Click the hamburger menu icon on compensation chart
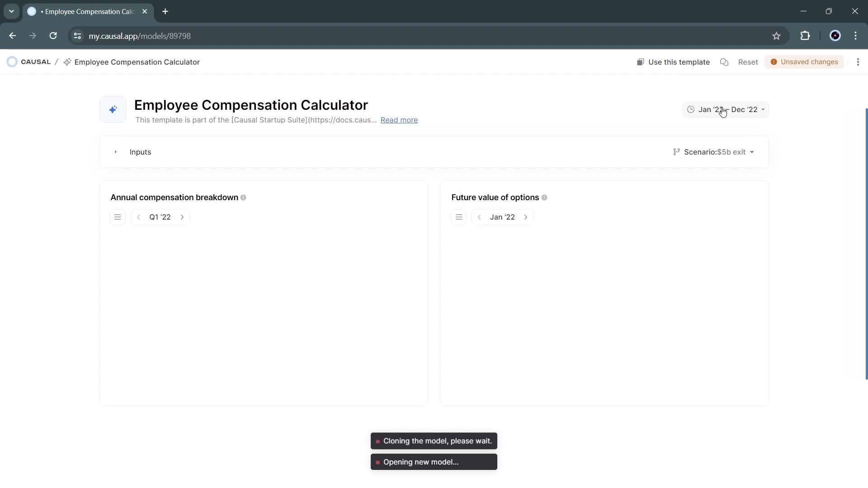 coord(118,217)
